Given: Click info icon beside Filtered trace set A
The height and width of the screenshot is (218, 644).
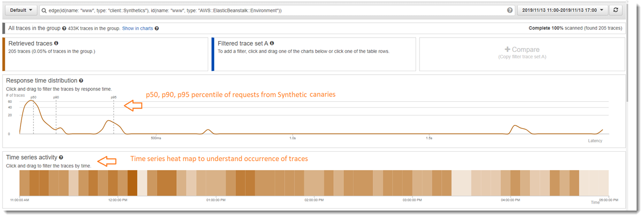Looking at the screenshot, I should click(x=272, y=44).
